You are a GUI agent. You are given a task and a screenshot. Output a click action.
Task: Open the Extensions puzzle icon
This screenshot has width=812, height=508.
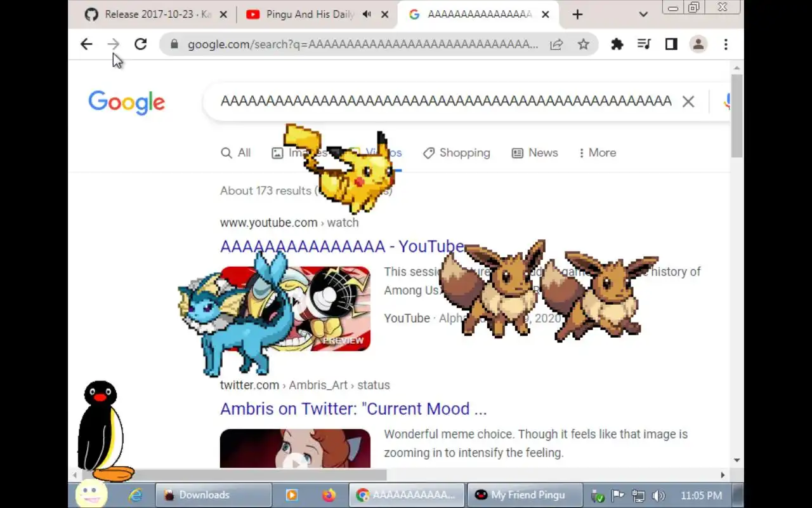(617, 44)
